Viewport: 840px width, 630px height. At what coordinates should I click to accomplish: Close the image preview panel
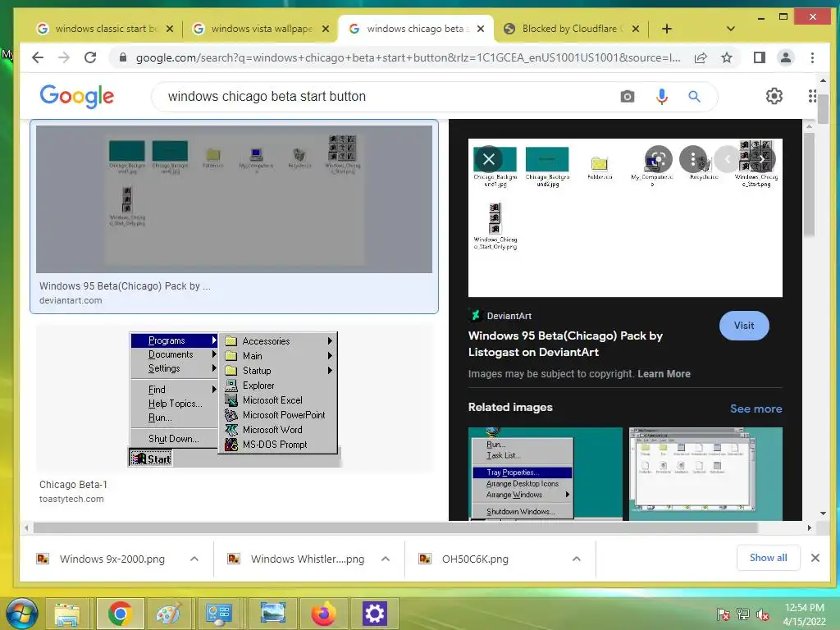[x=489, y=158]
